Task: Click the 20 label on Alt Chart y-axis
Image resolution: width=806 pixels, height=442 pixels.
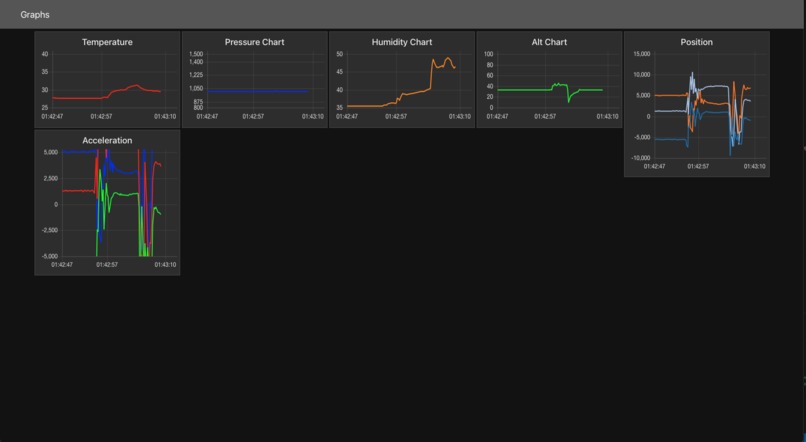Action: (x=490, y=97)
